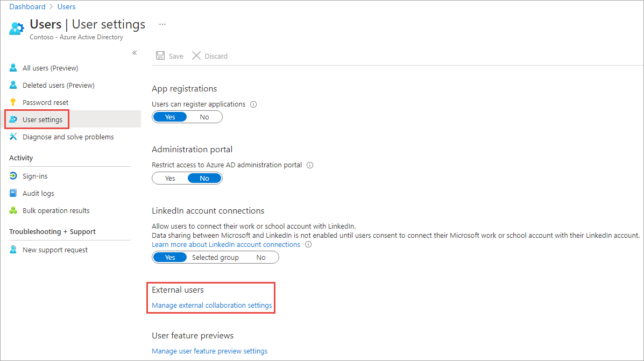Click the Discard button label
Viewport: 644px width, 361px height.
216,56
